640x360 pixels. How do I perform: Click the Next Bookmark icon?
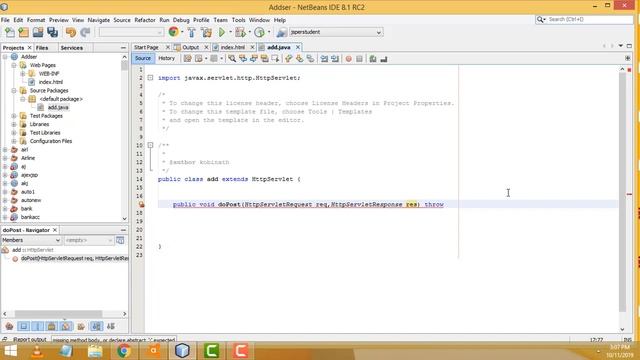(300, 59)
